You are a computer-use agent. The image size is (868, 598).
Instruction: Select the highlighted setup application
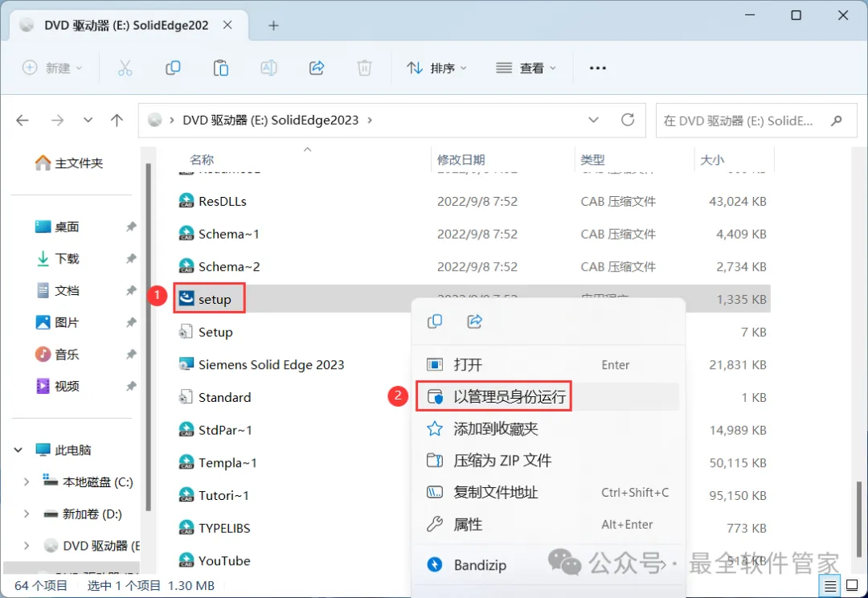[209, 299]
